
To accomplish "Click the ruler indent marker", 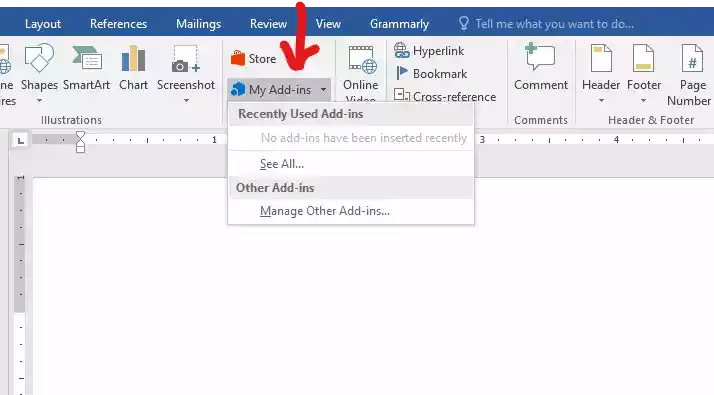I will tap(81, 142).
